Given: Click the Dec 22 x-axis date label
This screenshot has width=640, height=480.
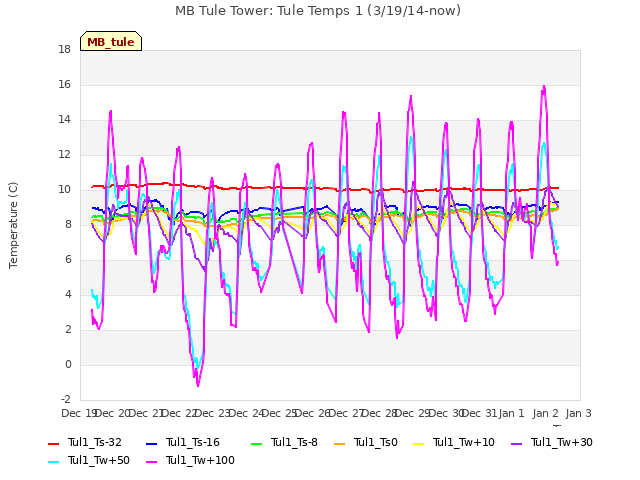Looking at the screenshot, I should click(x=180, y=413).
